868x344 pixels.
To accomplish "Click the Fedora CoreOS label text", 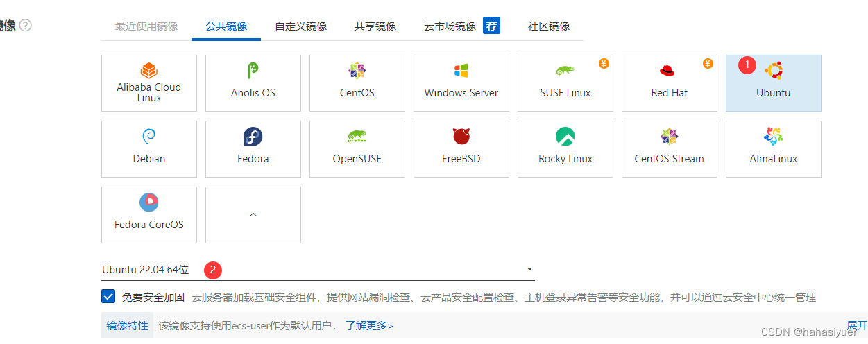I will pyautogui.click(x=149, y=225).
